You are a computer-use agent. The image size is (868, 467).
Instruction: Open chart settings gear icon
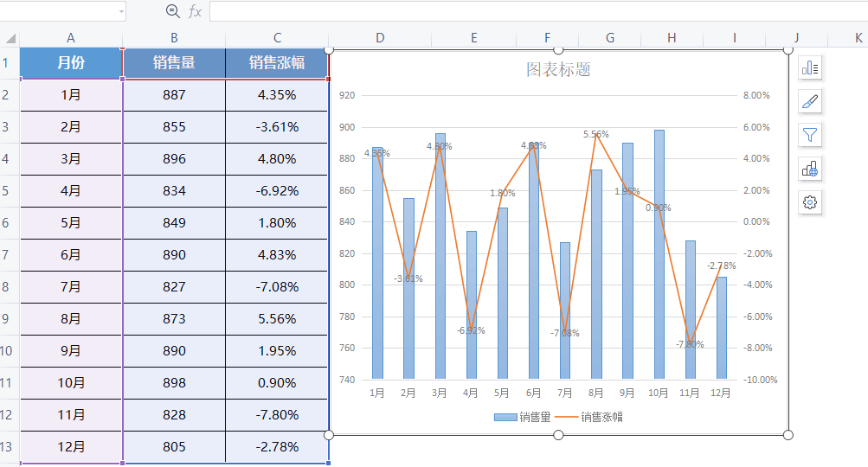tap(810, 202)
